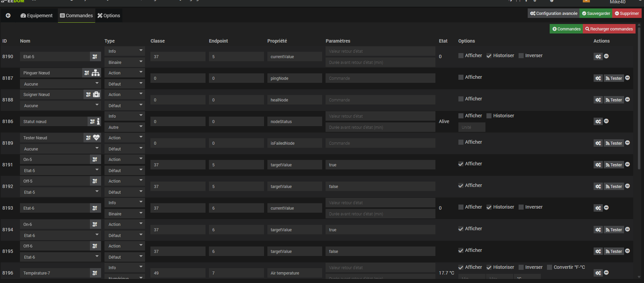This screenshot has height=283, width=644.
Task: Open the Options tab
Action: click(x=109, y=16)
